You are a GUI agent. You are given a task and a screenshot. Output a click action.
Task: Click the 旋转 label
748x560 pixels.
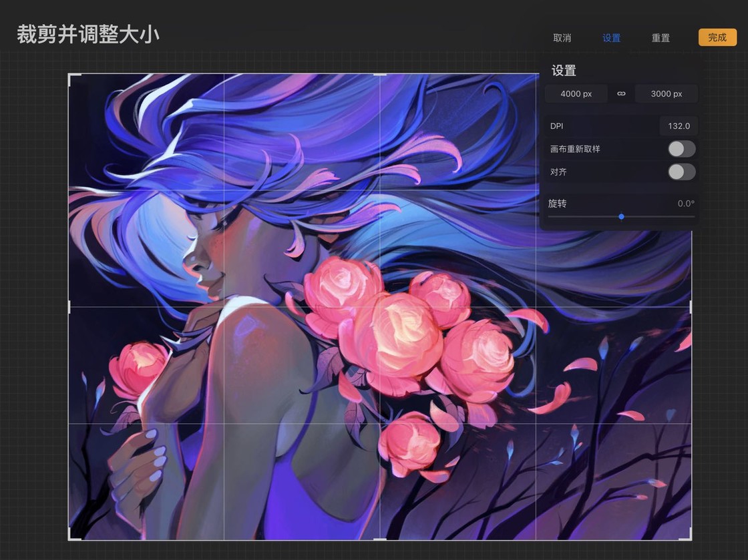point(557,204)
